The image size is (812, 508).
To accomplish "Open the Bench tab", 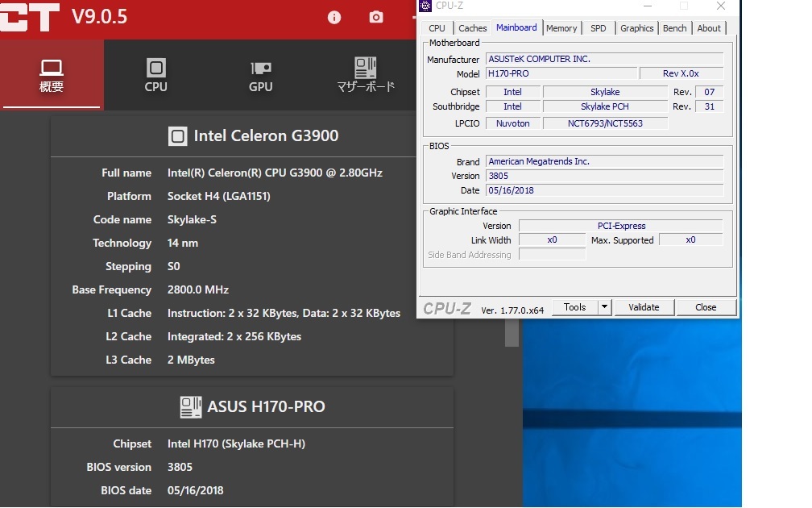I will point(675,28).
